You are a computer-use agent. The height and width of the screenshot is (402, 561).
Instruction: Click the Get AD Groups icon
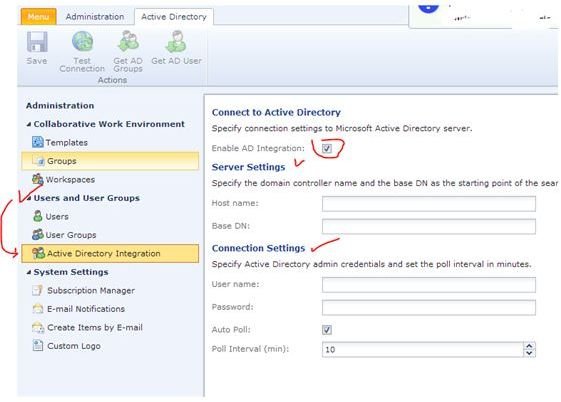(128, 41)
